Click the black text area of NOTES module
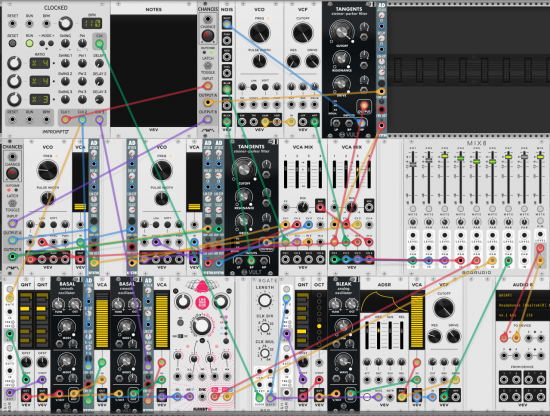The width and height of the screenshot is (550, 416). click(x=153, y=71)
